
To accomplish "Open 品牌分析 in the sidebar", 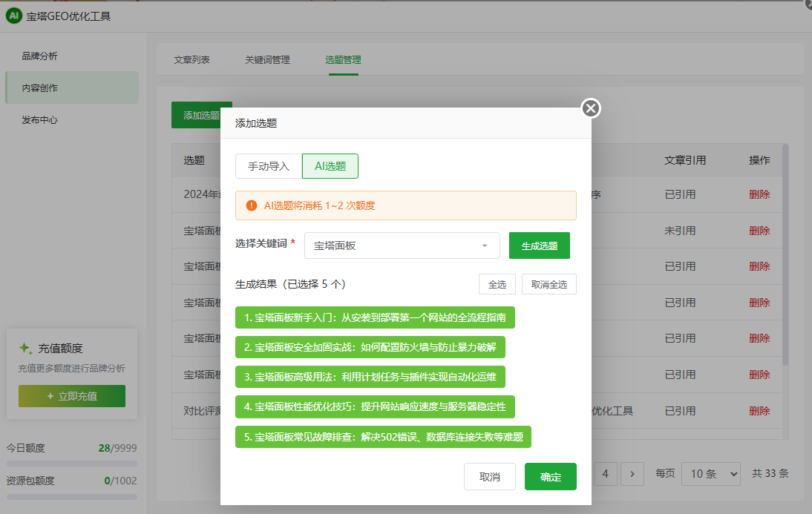I will click(x=40, y=56).
